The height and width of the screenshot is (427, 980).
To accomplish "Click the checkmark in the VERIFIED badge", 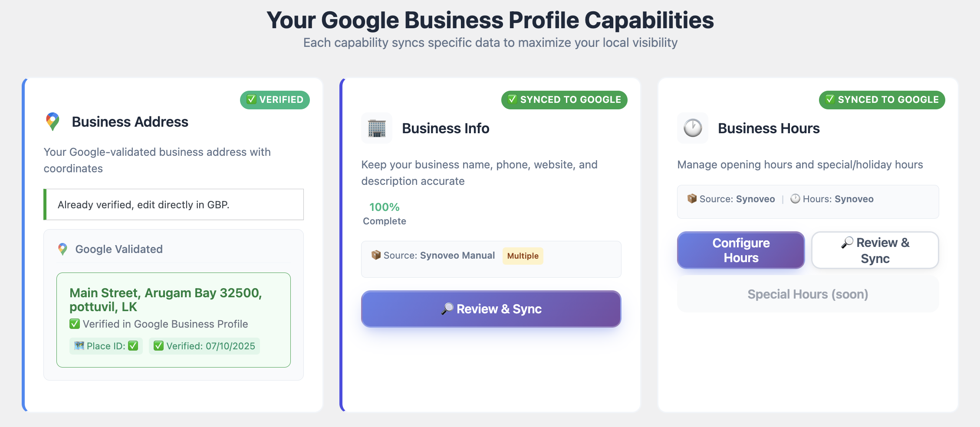I will pos(251,99).
